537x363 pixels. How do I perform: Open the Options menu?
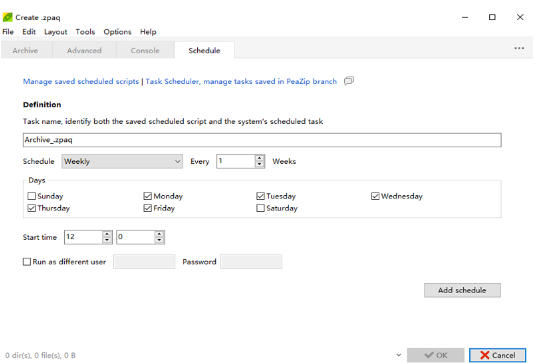pyautogui.click(x=117, y=32)
